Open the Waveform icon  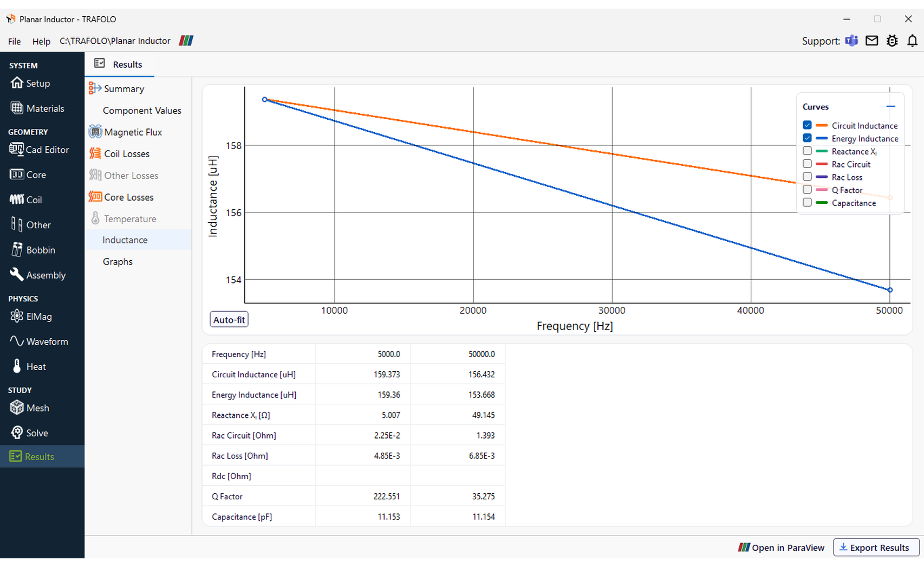click(17, 341)
